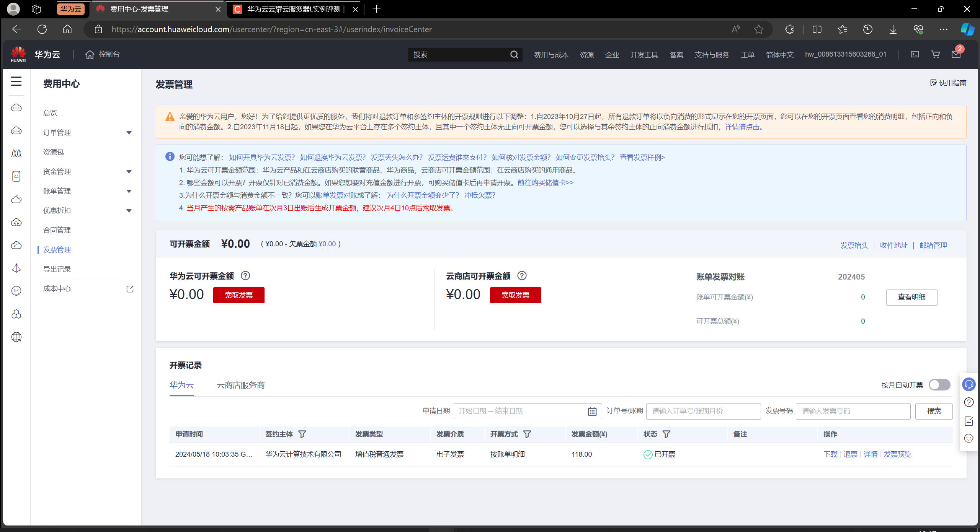
Task: Open 邮箱管理 link
Action: 933,245
